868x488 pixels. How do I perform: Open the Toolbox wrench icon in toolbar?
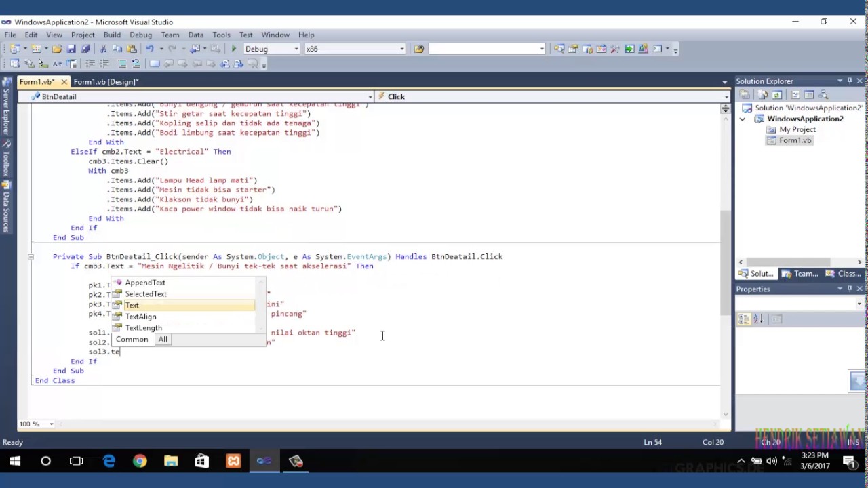coord(615,49)
